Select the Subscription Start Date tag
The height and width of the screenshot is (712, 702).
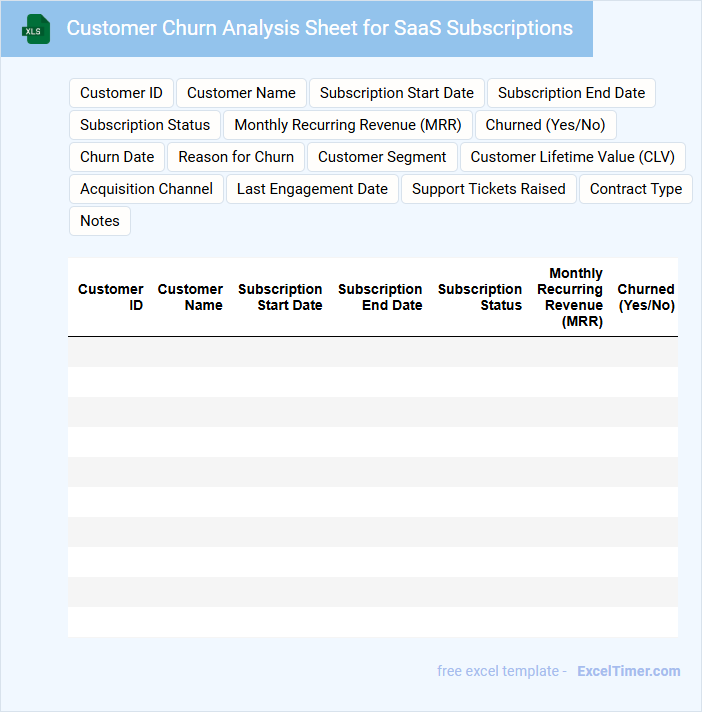click(397, 93)
